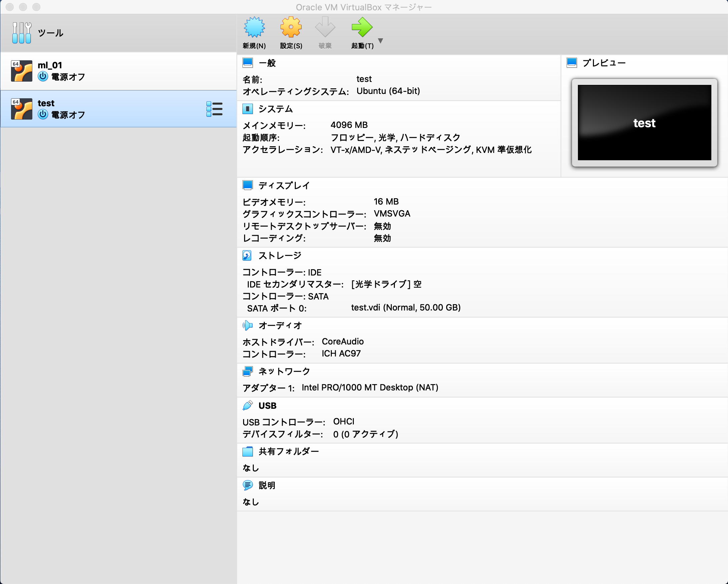Screen dimensions: 728x584
Task: Click the USB section icon
Action: (x=247, y=405)
